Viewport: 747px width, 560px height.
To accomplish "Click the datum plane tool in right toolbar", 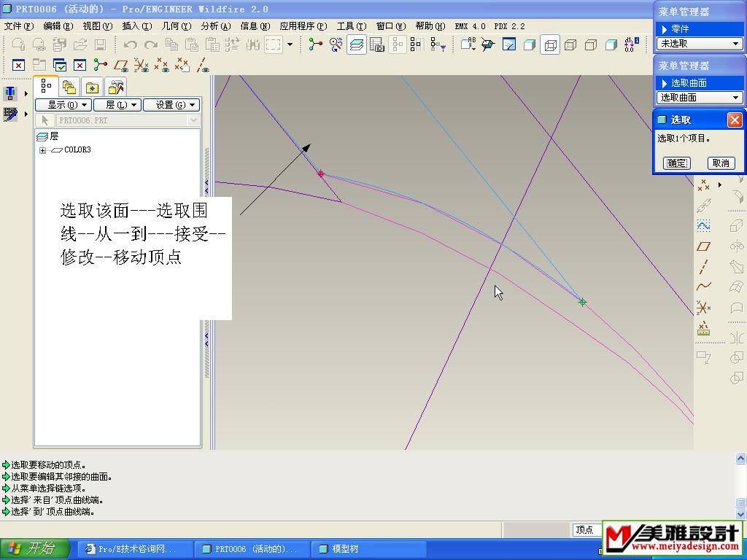I will click(703, 246).
